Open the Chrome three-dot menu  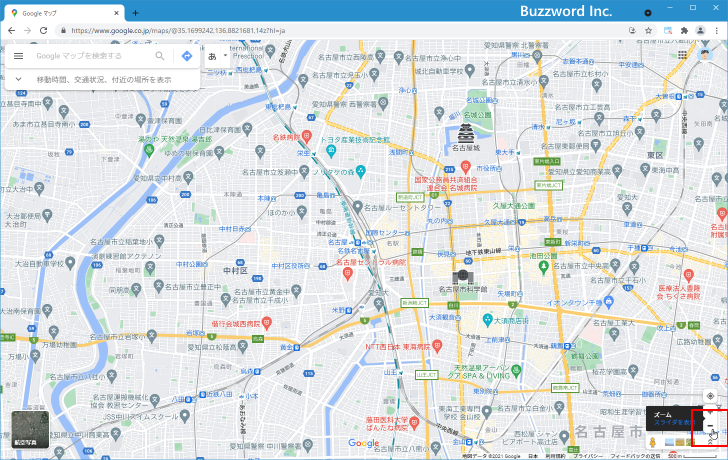tap(717, 31)
